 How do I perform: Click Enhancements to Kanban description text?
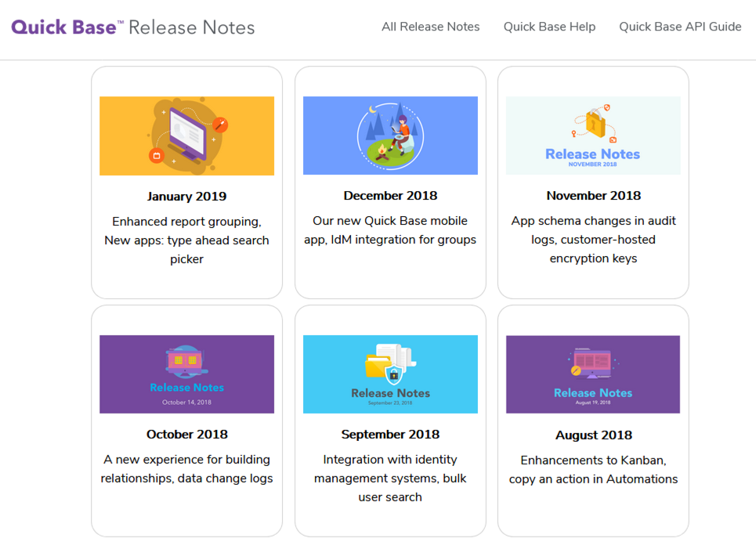[x=594, y=469]
